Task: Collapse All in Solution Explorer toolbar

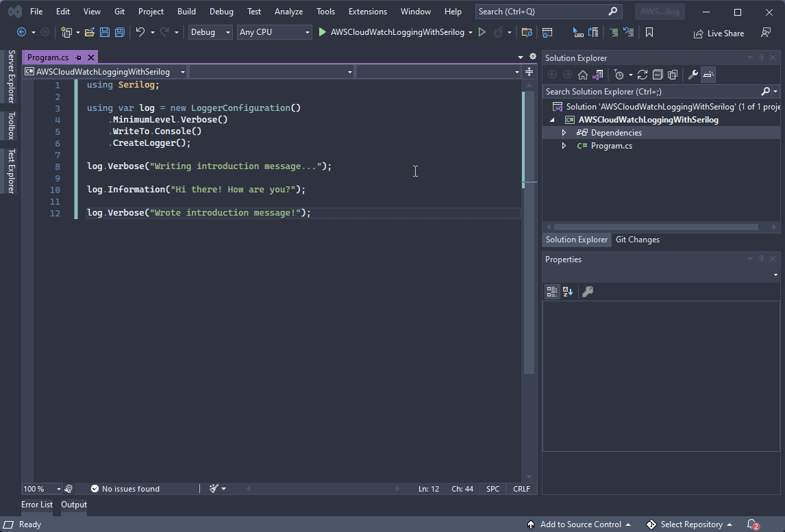Action: (658, 75)
